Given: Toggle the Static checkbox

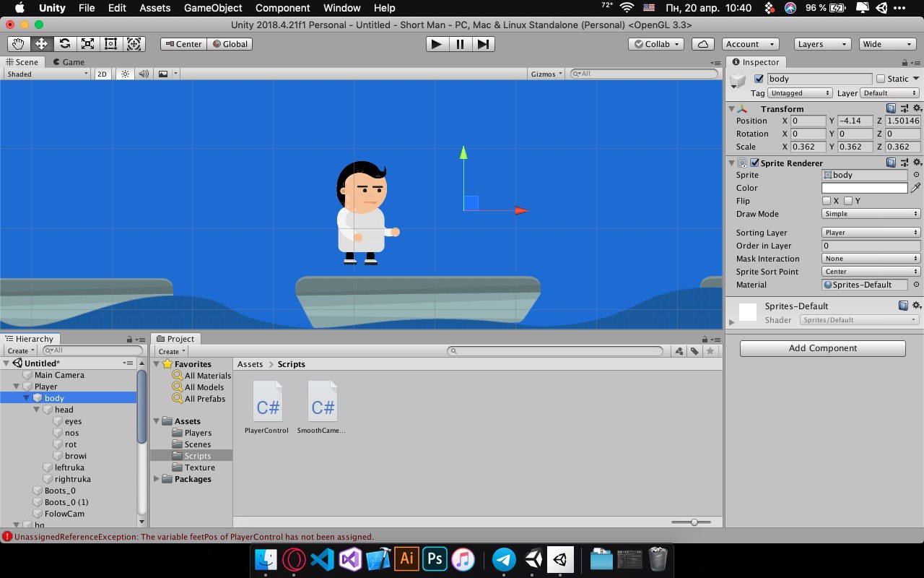Looking at the screenshot, I should (880, 79).
